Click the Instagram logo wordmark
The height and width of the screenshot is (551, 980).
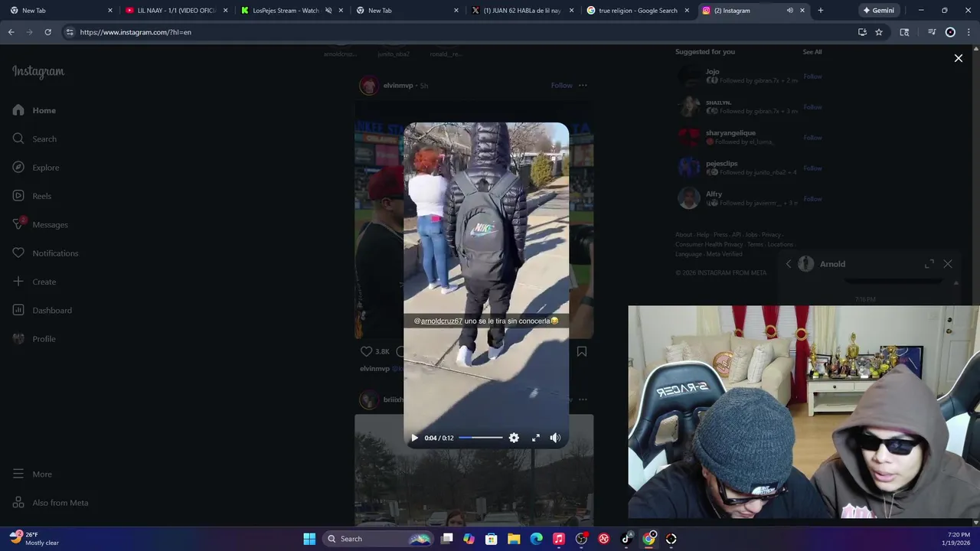click(38, 72)
